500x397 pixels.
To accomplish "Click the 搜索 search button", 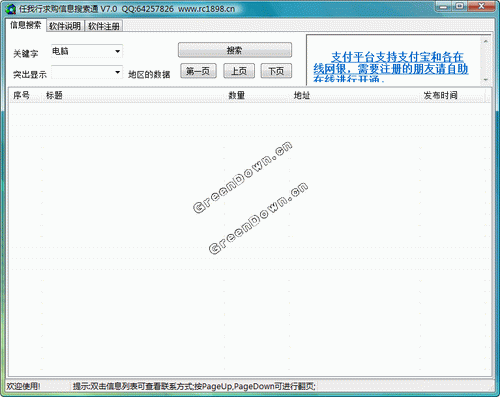I will [235, 50].
